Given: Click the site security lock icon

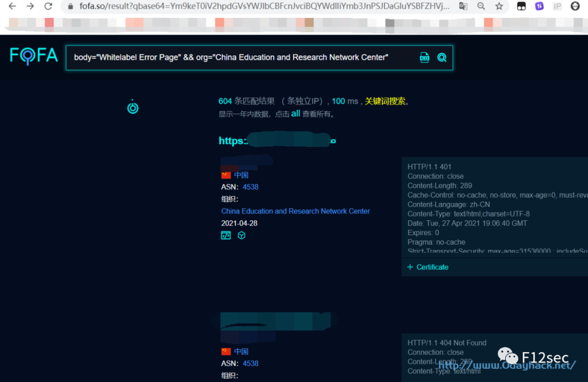Looking at the screenshot, I should [70, 7].
